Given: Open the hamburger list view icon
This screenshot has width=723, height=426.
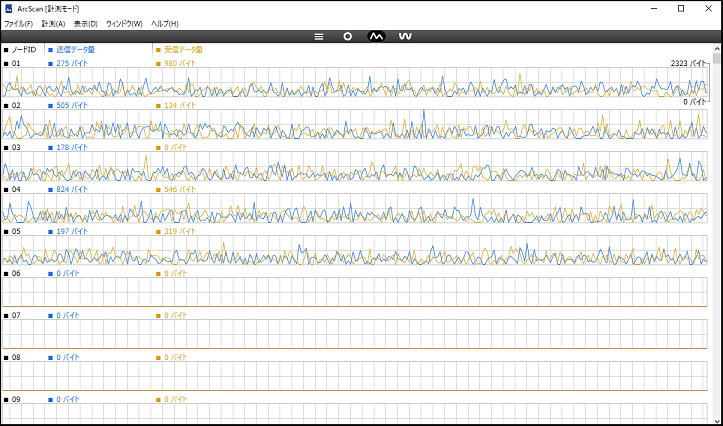Looking at the screenshot, I should (319, 36).
